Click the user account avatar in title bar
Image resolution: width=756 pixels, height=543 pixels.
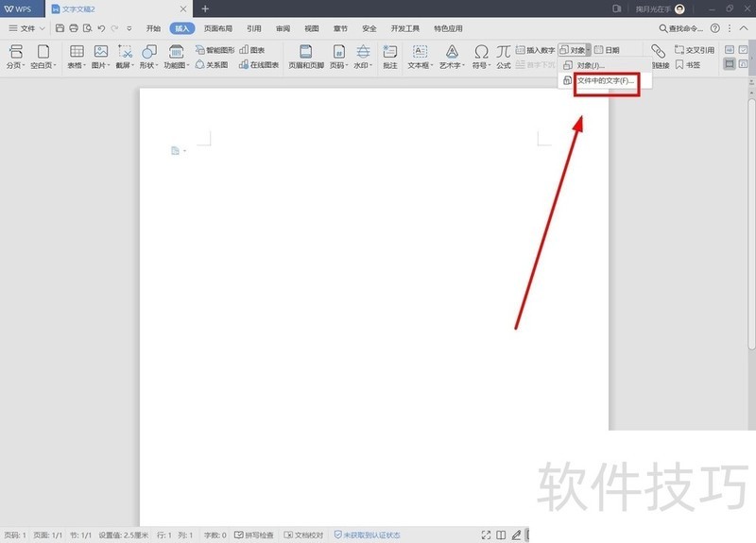679,8
